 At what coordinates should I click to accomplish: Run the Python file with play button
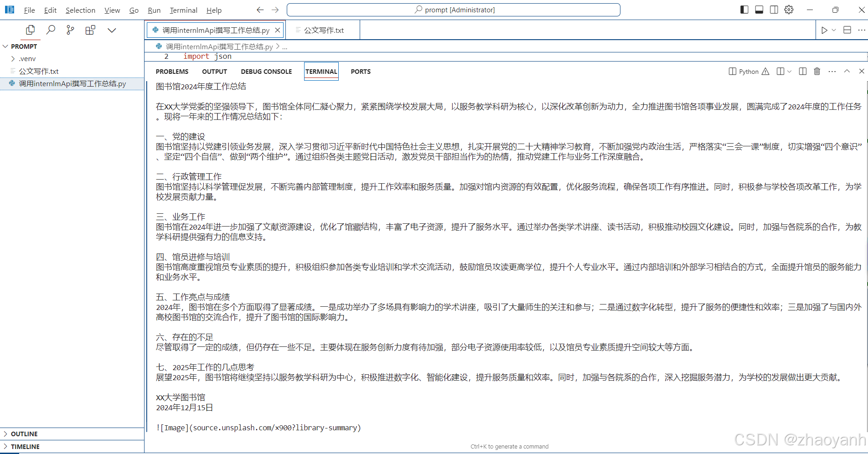[824, 30]
